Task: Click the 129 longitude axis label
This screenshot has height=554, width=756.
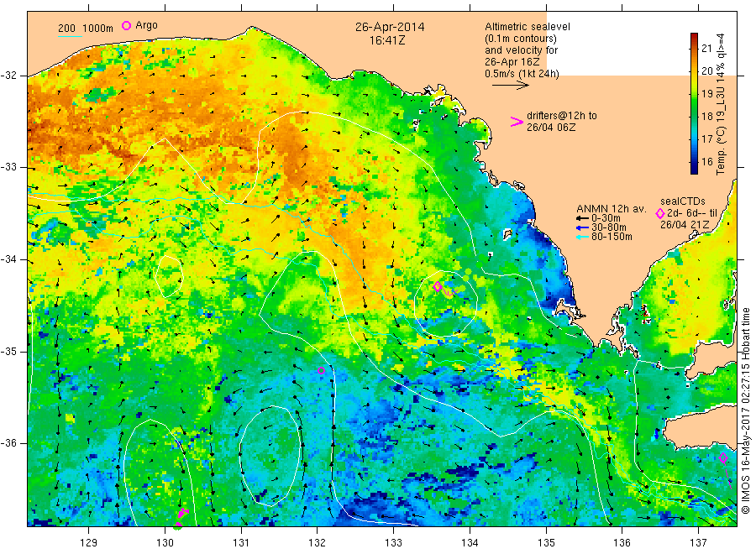Action: pyautogui.click(x=89, y=543)
